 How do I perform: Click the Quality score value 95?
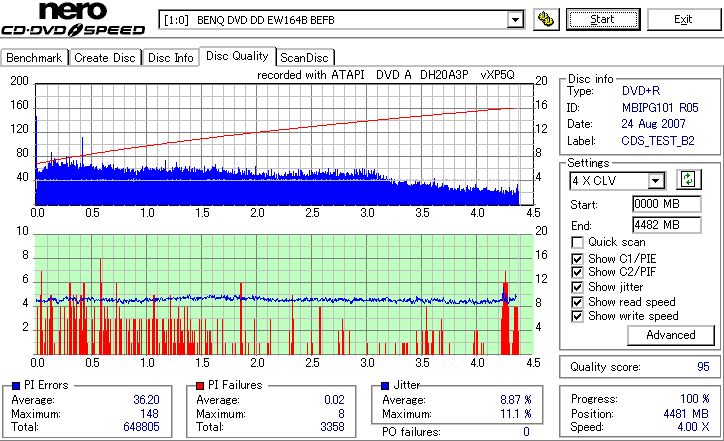tap(703, 367)
